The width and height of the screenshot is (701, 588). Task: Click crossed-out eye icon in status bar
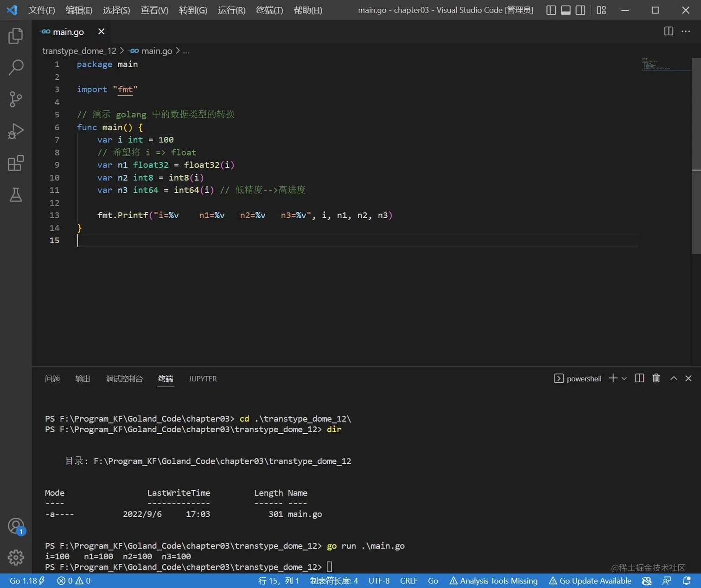click(646, 581)
